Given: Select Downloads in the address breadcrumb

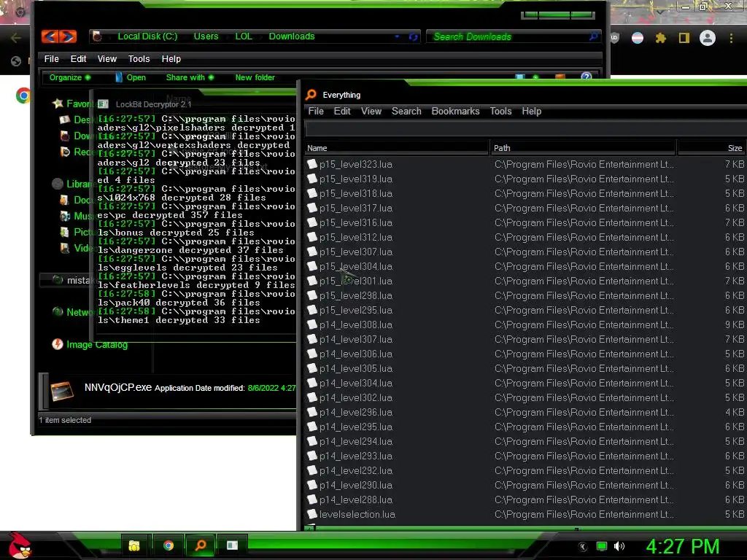Looking at the screenshot, I should tap(292, 36).
